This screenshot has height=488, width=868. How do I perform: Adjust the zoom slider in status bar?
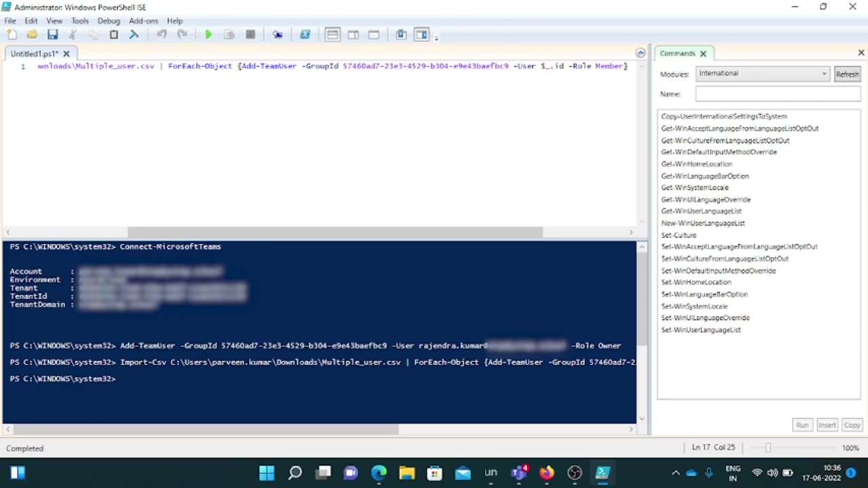pos(768,448)
